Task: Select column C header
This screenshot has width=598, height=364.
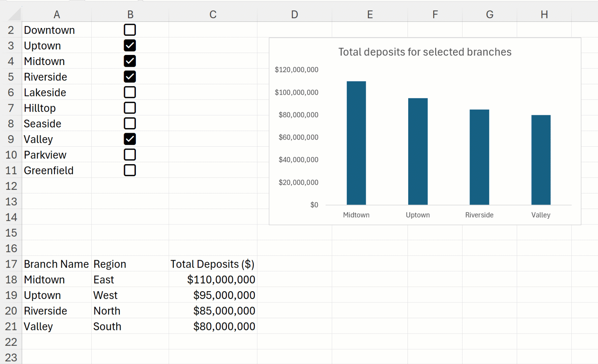Action: click(213, 14)
